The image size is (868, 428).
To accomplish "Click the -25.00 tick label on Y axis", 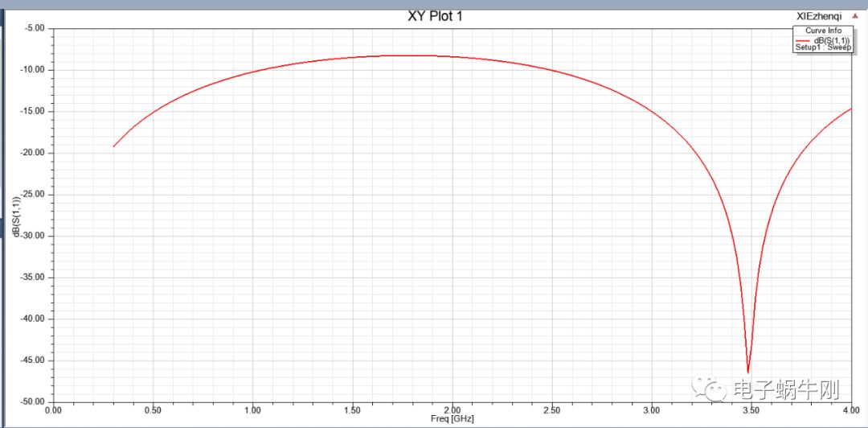I will pyautogui.click(x=34, y=195).
